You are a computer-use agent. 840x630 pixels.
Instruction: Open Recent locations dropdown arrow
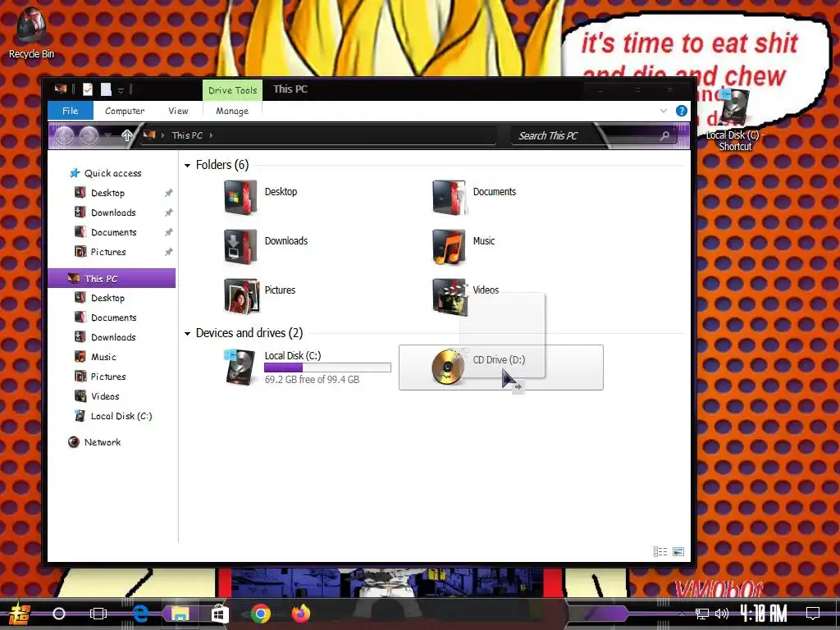tap(108, 135)
